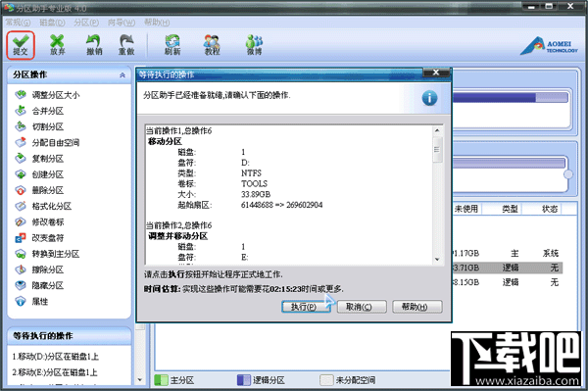Close the 等待执行的操作 dialog

pos(436,73)
